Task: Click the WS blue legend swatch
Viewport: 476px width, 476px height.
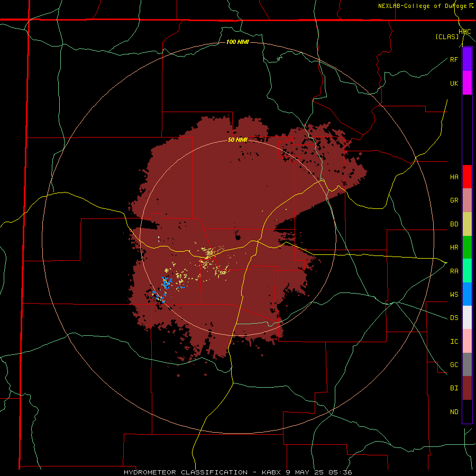Action: (467, 294)
